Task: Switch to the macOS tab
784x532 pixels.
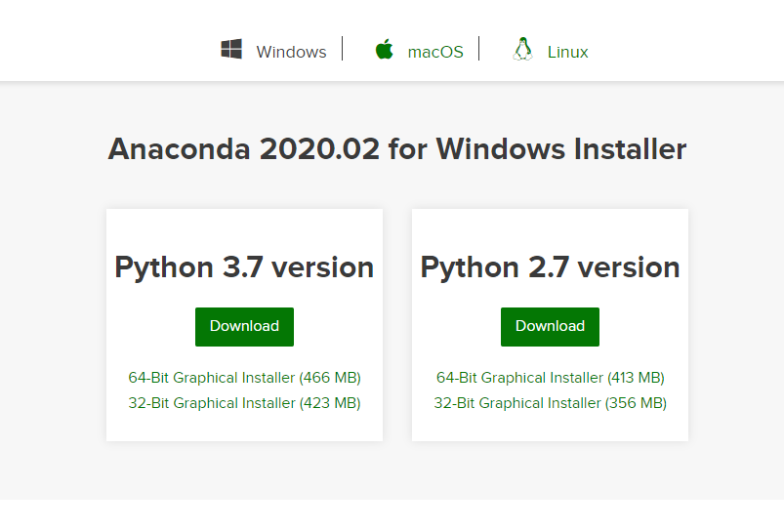Action: [435, 52]
